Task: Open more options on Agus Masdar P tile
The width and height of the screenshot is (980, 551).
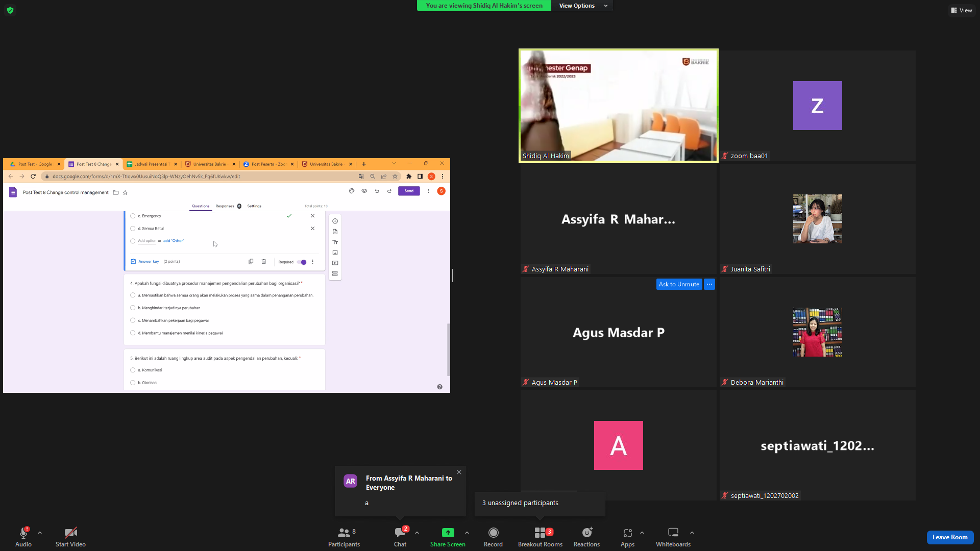Action: (x=709, y=284)
